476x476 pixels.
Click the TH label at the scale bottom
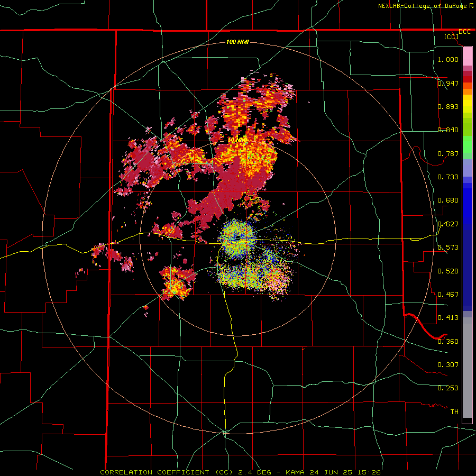[454, 412]
